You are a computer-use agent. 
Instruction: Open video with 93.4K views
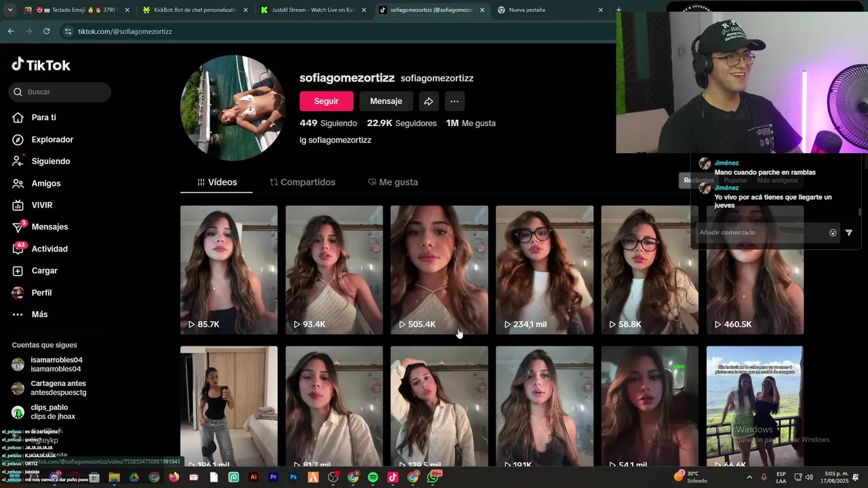[334, 270]
